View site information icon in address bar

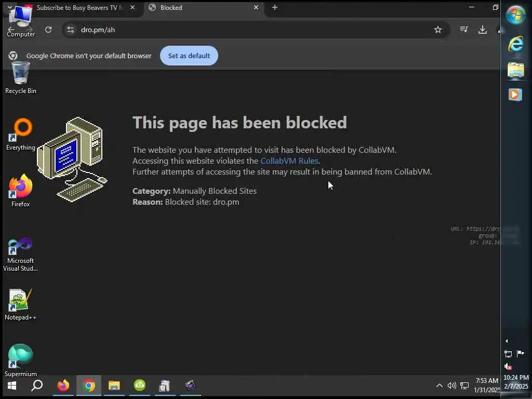tap(71, 30)
